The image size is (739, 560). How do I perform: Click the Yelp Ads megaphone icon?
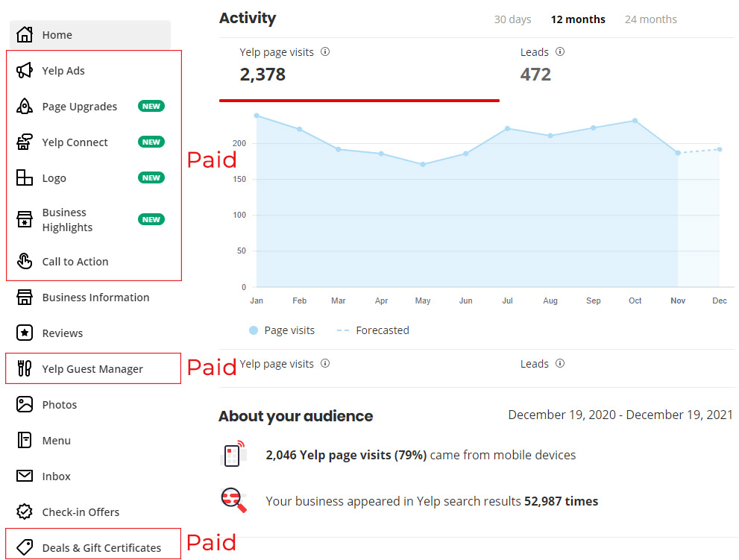click(x=25, y=70)
